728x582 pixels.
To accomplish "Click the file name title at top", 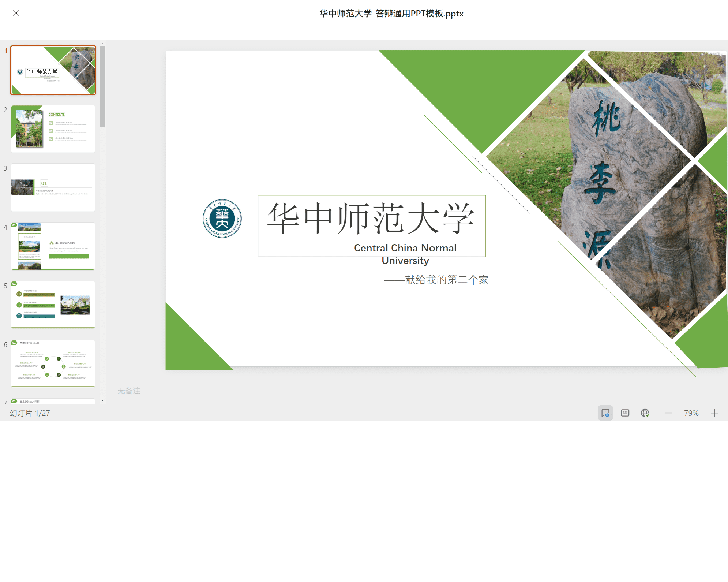I will click(391, 14).
